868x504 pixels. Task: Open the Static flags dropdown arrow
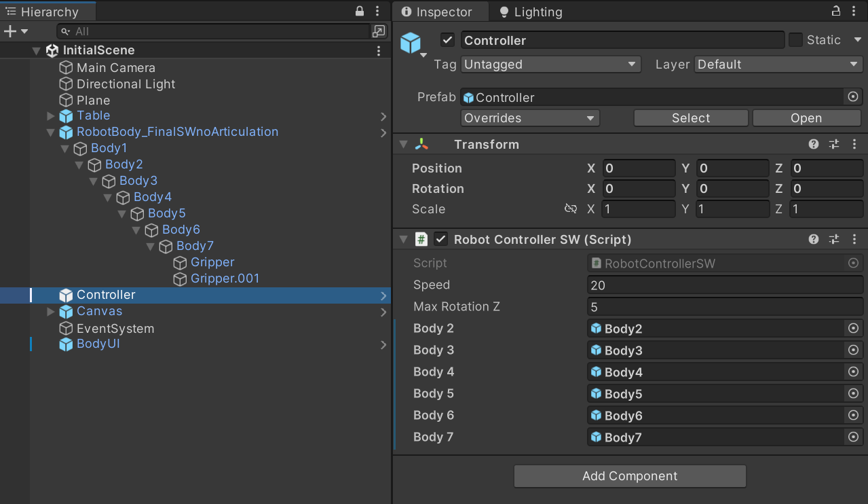(x=856, y=40)
